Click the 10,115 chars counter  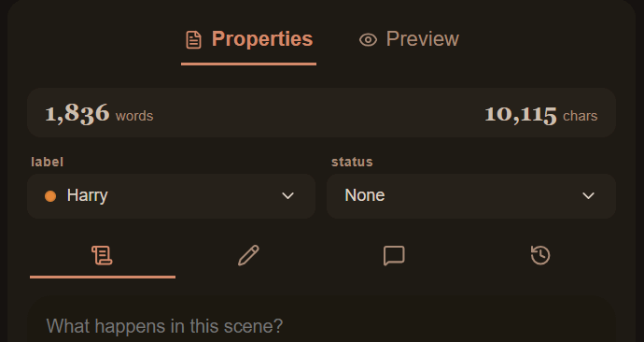[x=541, y=115]
